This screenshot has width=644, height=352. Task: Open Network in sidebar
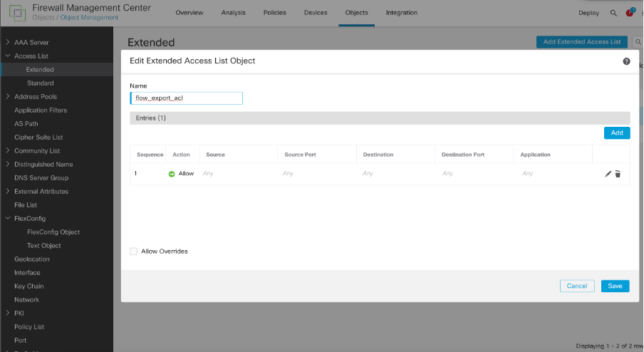pos(26,300)
